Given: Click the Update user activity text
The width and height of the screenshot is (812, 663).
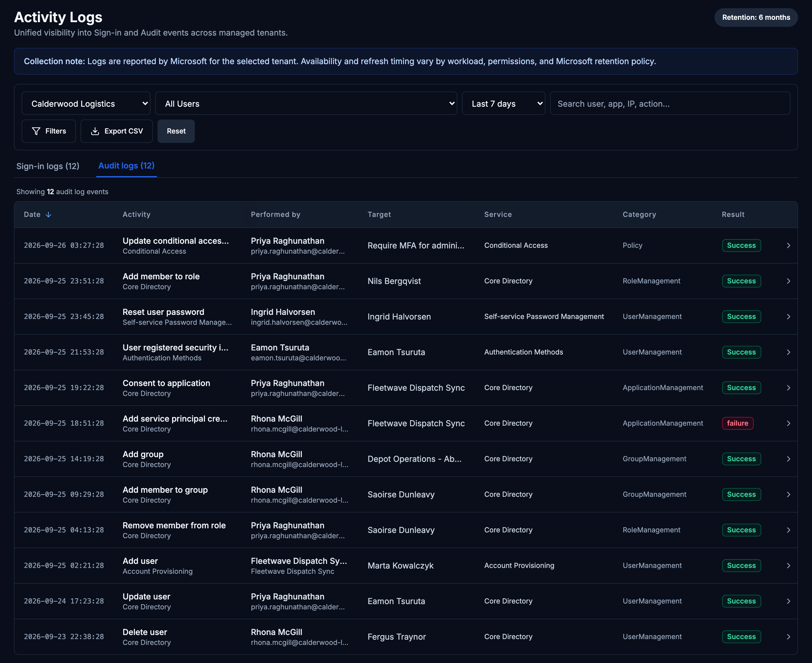Looking at the screenshot, I should [x=146, y=597].
